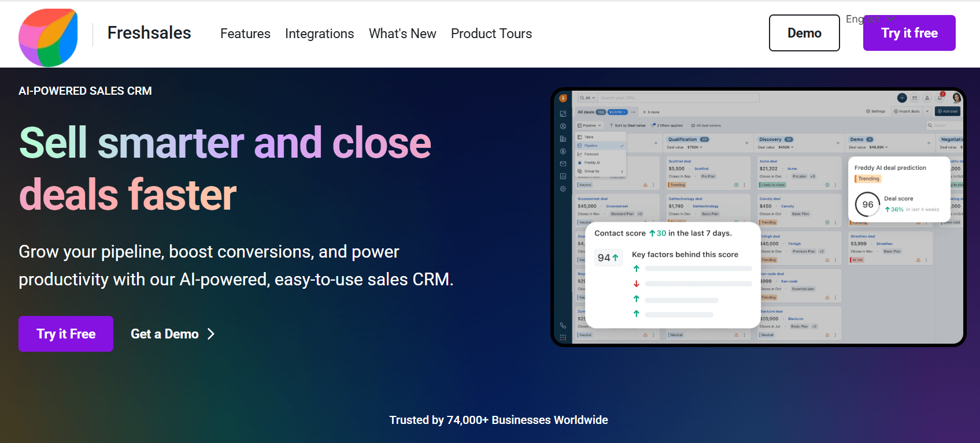Open kebab menu on Scotfind deal card
This screenshot has width=980, height=443.
[x=744, y=185]
